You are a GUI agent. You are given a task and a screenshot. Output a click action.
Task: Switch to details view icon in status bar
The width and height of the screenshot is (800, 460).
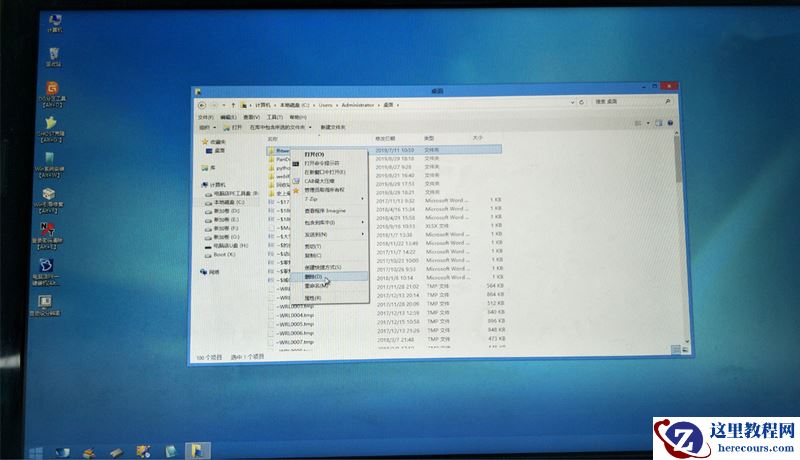coord(676,349)
